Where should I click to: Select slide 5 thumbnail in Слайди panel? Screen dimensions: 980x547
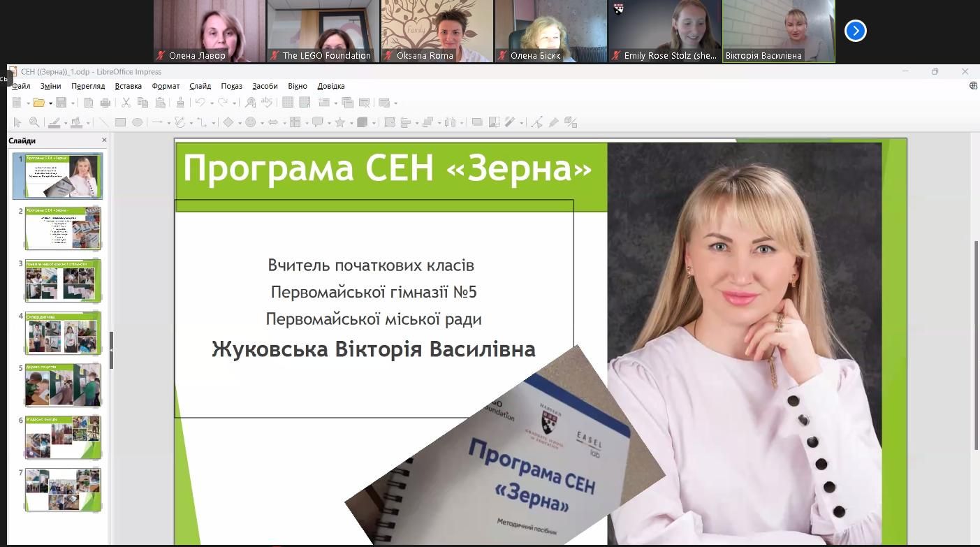tap(63, 385)
